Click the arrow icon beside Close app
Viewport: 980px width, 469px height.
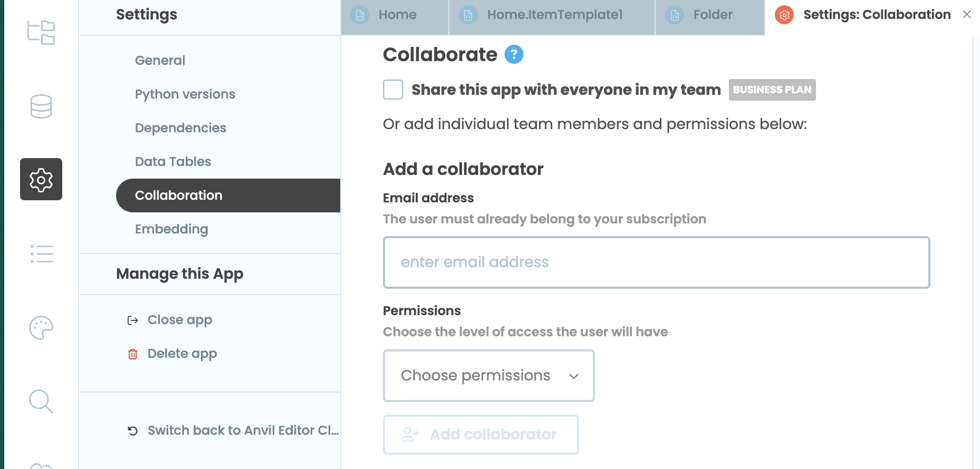coord(132,320)
